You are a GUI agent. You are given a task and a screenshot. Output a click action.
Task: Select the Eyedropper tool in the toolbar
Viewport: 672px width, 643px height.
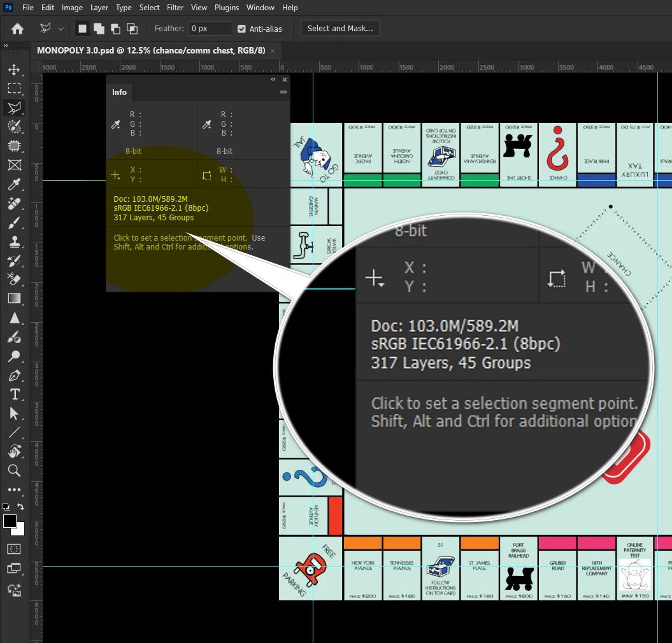click(x=14, y=184)
